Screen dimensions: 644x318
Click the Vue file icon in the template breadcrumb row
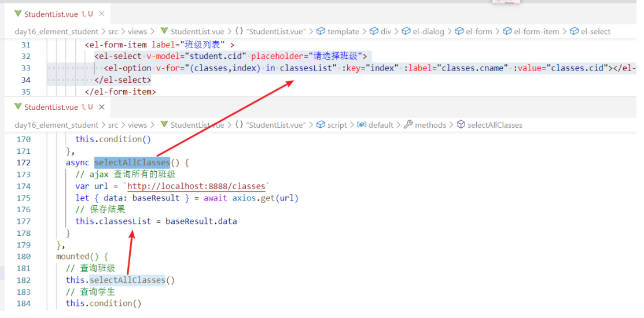164,31
